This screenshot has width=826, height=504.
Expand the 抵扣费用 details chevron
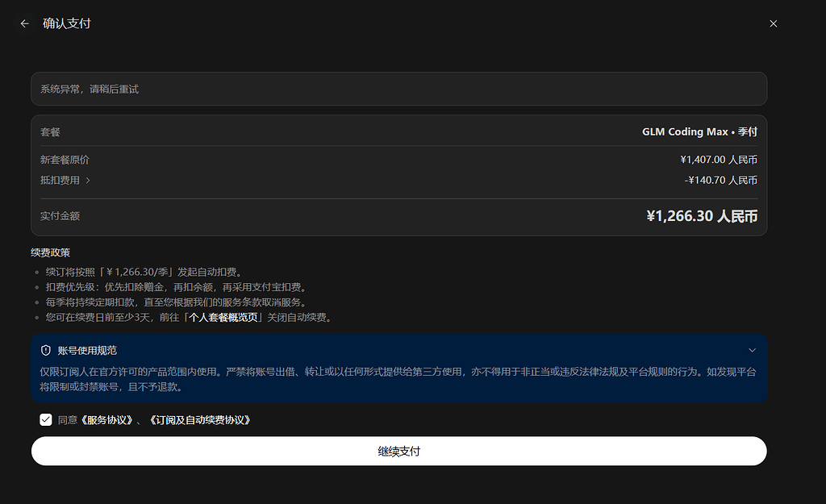pos(88,180)
